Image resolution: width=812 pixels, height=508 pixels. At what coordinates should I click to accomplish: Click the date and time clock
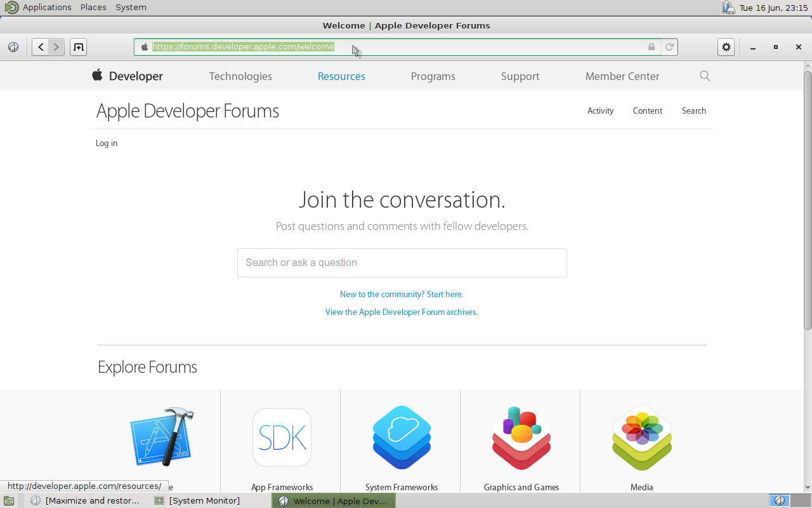click(x=773, y=8)
